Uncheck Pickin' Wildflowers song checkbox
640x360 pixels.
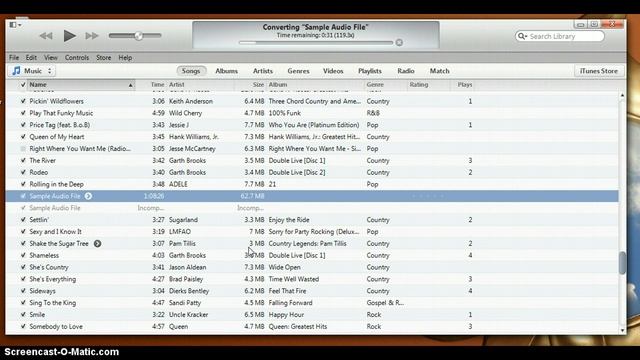coord(23,101)
